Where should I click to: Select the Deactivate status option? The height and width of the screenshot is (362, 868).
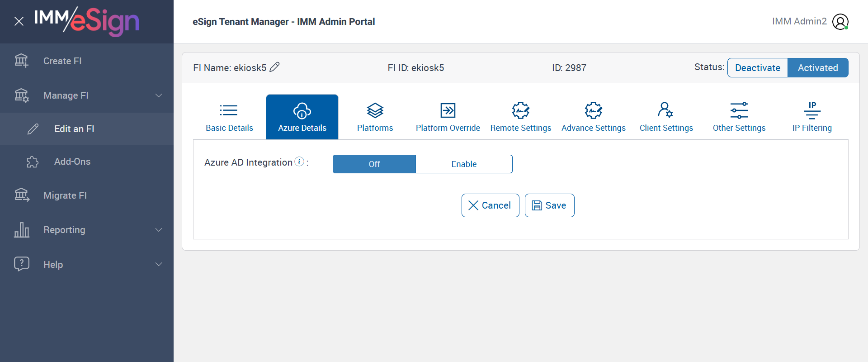click(758, 67)
